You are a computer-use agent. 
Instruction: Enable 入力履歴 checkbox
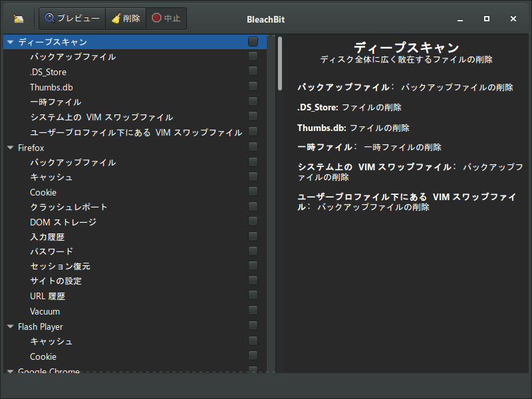253,237
